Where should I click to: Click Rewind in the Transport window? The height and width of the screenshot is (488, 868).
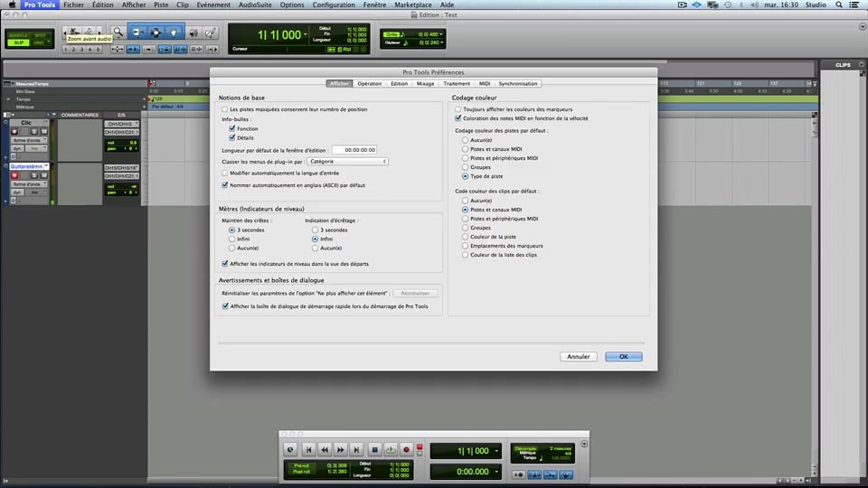[x=325, y=450]
